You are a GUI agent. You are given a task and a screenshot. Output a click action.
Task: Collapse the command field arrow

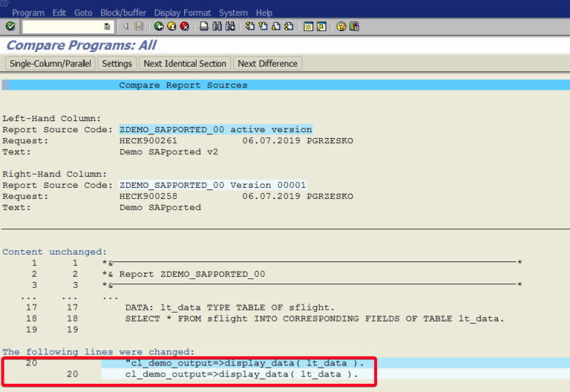coord(125,26)
